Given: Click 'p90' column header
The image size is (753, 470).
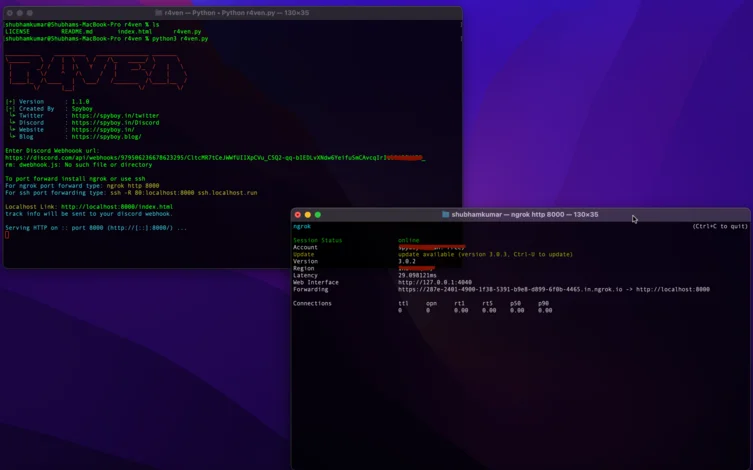Looking at the screenshot, I should 543,303.
